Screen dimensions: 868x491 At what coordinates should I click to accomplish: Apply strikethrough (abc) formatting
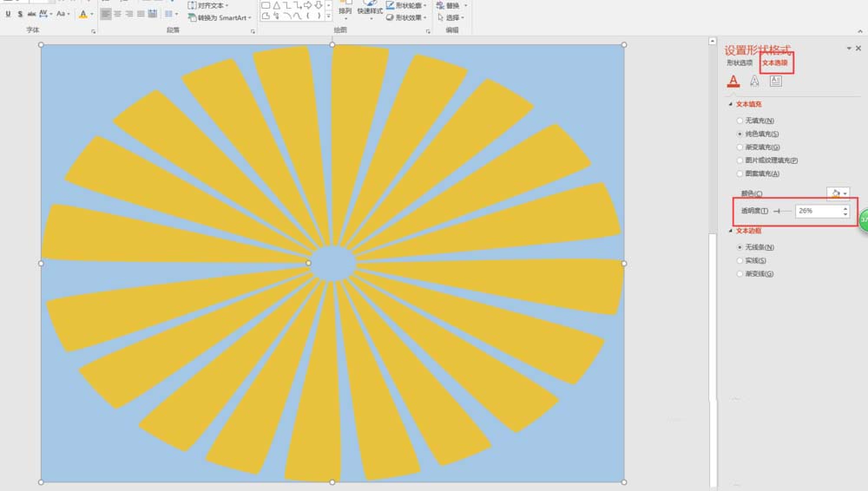(x=31, y=14)
